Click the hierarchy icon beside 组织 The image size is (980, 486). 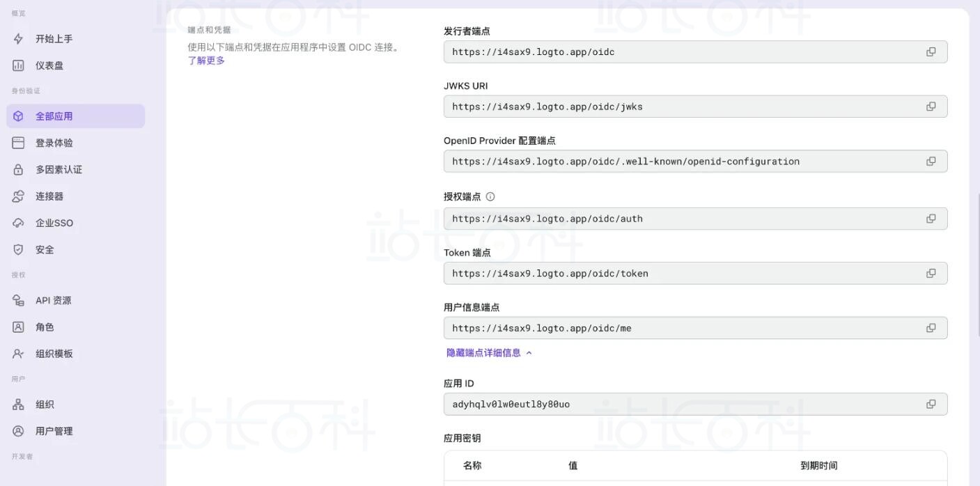tap(18, 405)
